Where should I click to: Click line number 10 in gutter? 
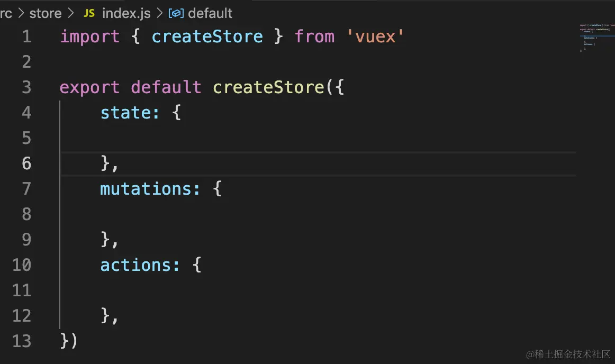pos(22,265)
